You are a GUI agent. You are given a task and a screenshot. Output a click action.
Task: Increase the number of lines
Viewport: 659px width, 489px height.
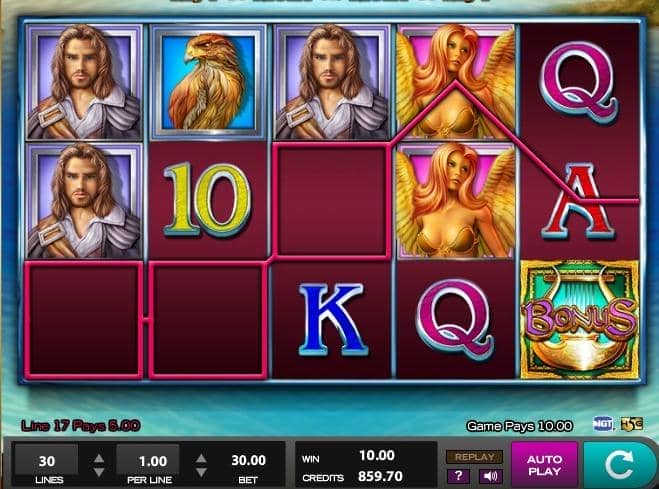click(99, 458)
